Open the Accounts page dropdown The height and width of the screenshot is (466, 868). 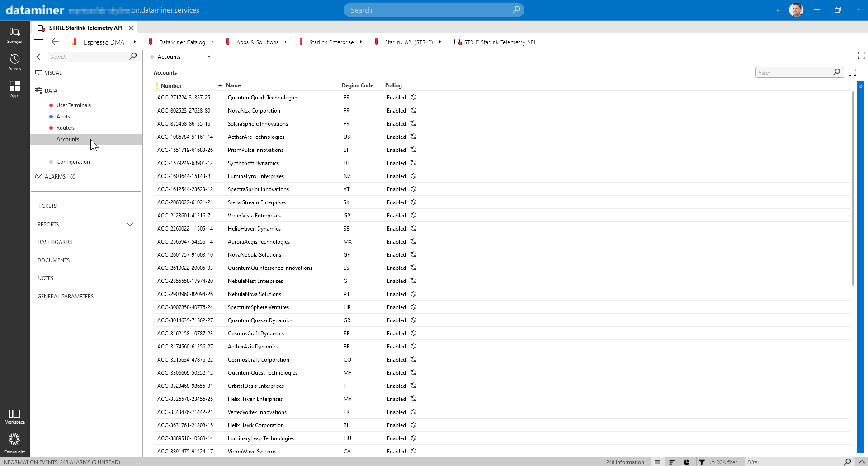(x=179, y=56)
